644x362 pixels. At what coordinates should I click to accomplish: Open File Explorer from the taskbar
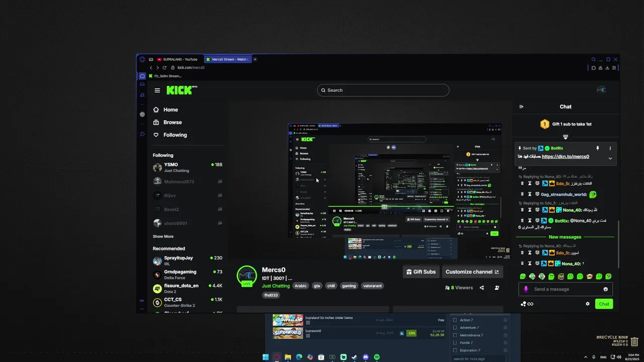pyautogui.click(x=288, y=357)
